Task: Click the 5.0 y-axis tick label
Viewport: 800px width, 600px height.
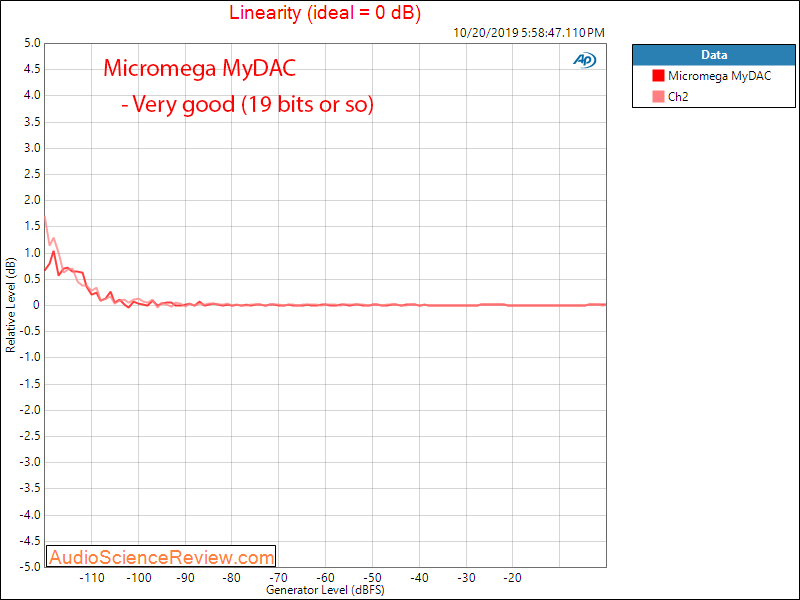Action: click(32, 43)
